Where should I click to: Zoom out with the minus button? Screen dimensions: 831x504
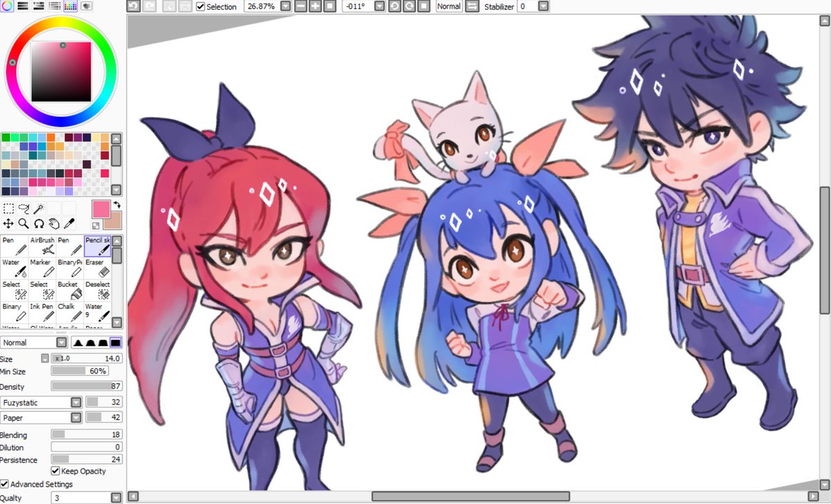[x=301, y=6]
